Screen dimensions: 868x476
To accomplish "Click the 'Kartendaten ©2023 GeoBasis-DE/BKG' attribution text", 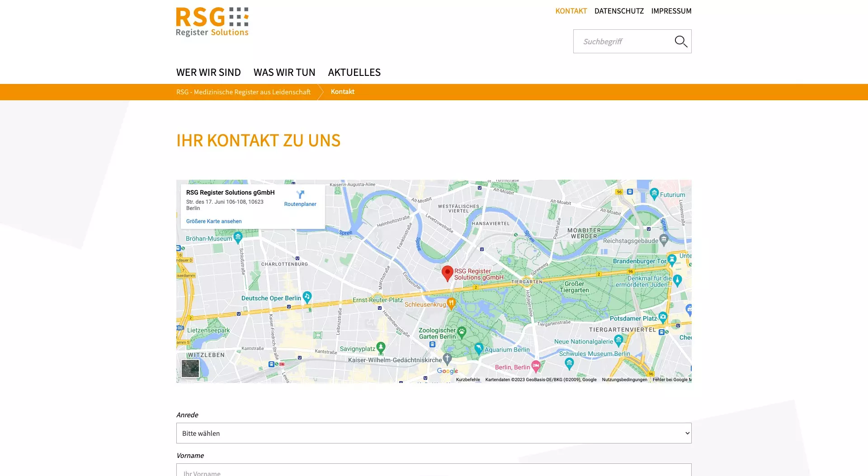I will [541, 380].
